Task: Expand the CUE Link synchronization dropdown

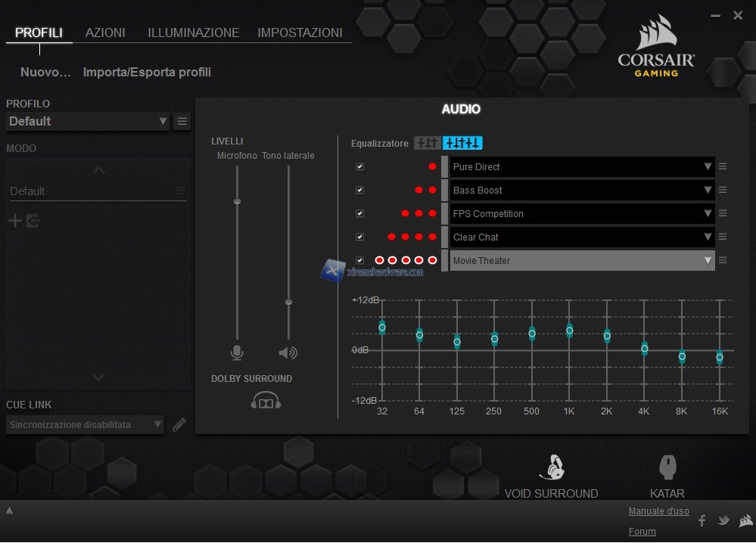Action: 85,425
